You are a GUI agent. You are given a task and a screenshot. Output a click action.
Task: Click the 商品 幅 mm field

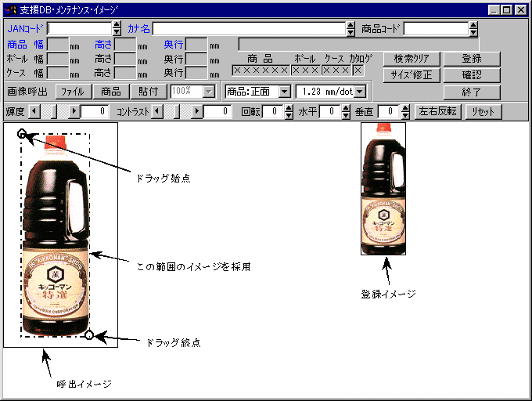click(58, 45)
